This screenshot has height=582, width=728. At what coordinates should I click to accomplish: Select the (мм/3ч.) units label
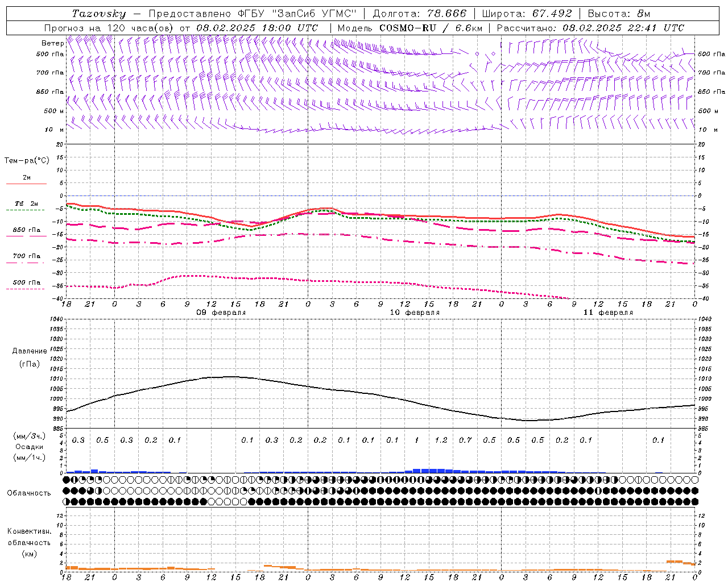pos(29,436)
